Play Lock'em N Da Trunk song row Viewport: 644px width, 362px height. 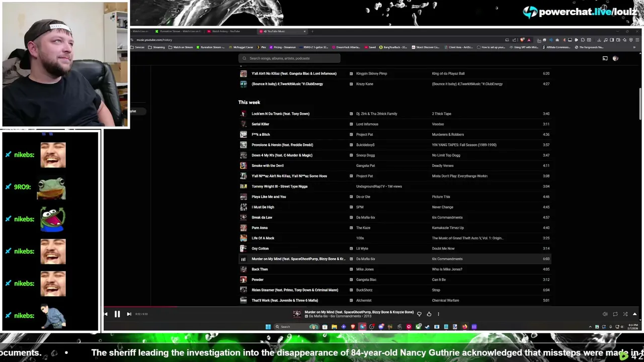[394, 114]
